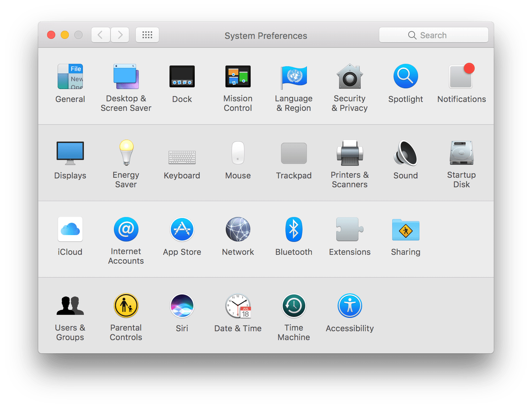Image resolution: width=532 pixels, height=408 pixels.
Task: Open the Accessibility pane
Action: [350, 306]
